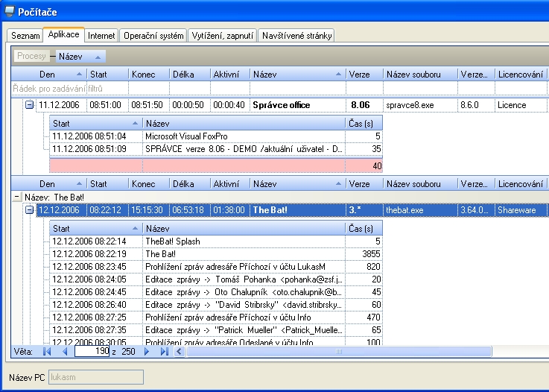
Task: Click the Licence cell
Action: [x=521, y=105]
